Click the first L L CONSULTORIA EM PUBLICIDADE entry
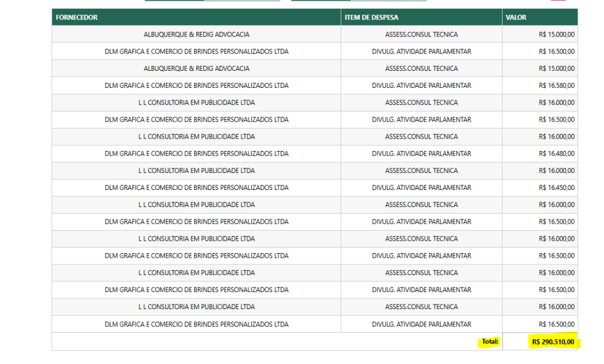 pyautogui.click(x=196, y=103)
